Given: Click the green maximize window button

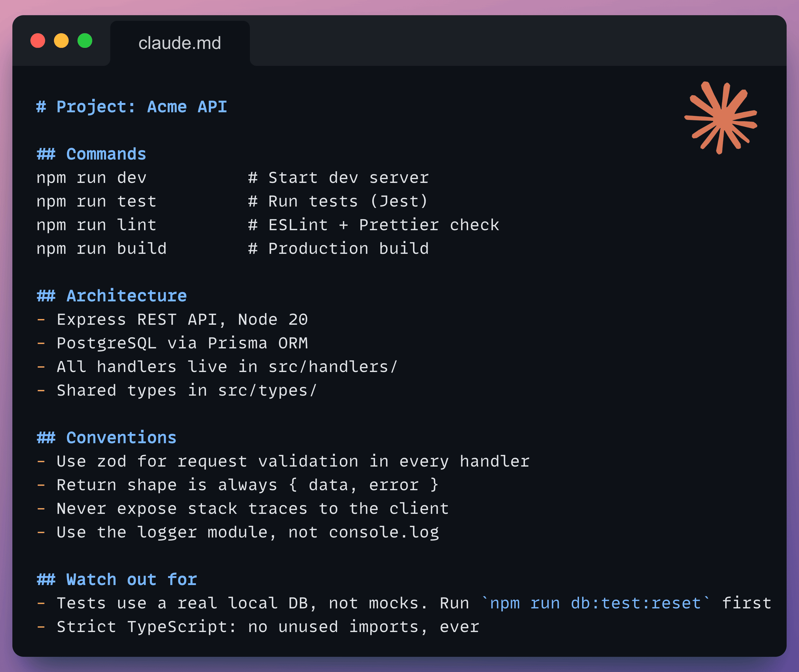Looking at the screenshot, I should pos(85,41).
